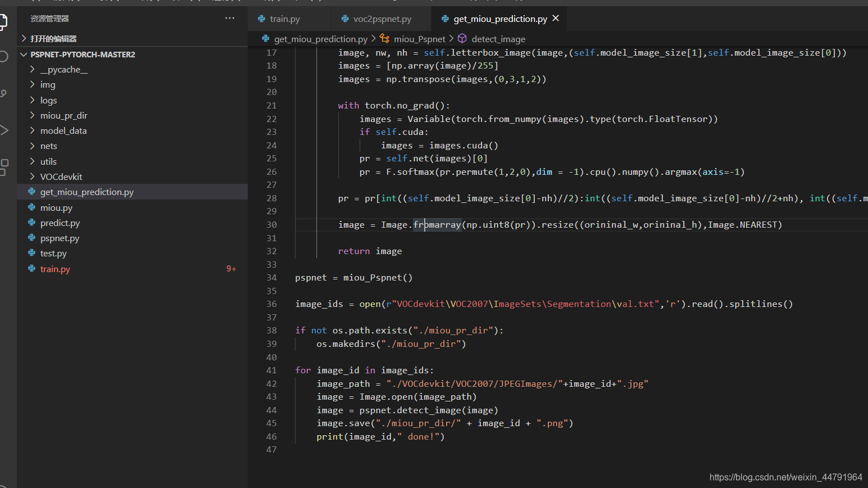The width and height of the screenshot is (868, 488).
Task: Click 'pspnet.detect_image(image)' on line 44
Action: tap(429, 410)
